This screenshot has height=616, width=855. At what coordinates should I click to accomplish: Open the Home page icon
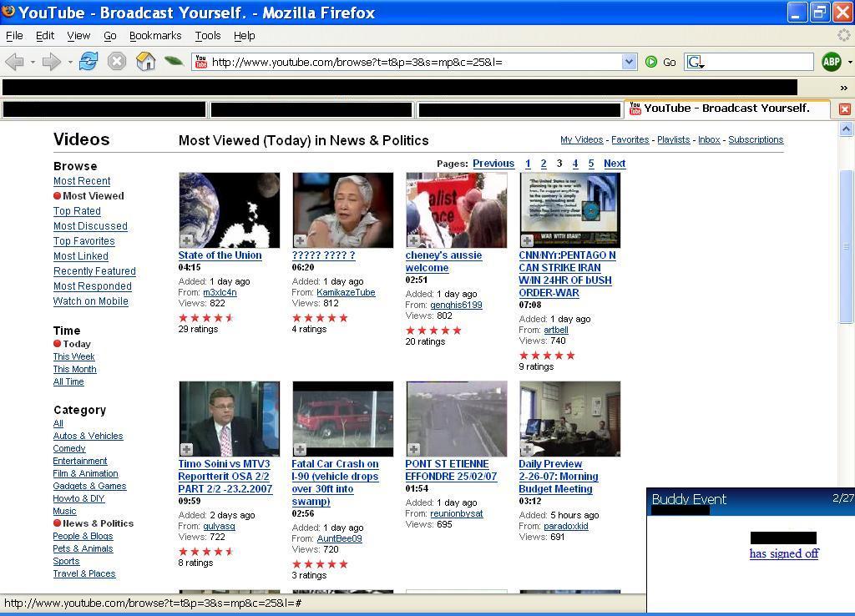tap(145, 62)
